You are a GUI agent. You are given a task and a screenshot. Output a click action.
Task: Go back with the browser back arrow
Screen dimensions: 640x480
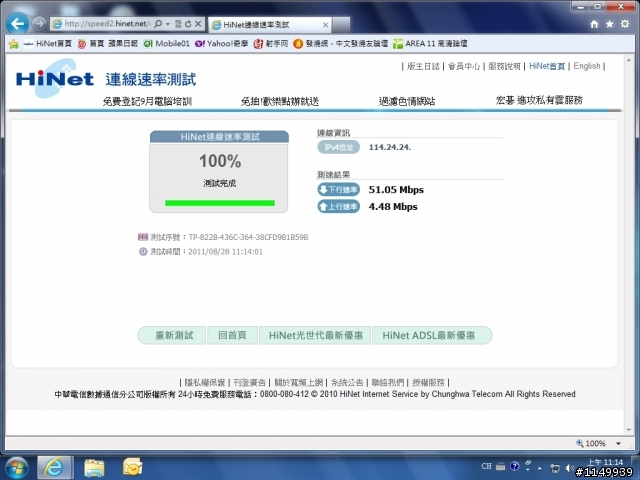pyautogui.click(x=17, y=24)
